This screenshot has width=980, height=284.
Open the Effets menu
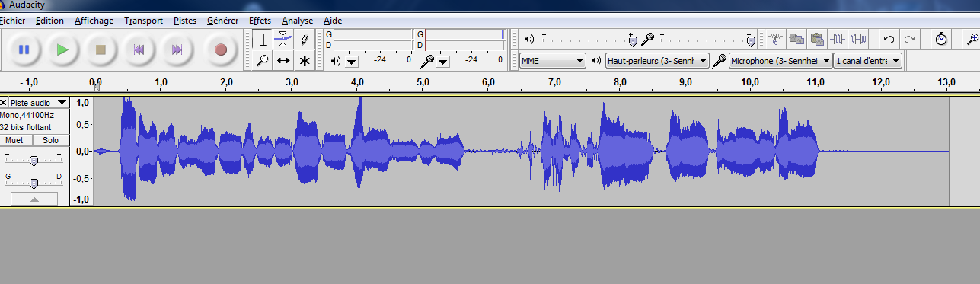tap(260, 21)
